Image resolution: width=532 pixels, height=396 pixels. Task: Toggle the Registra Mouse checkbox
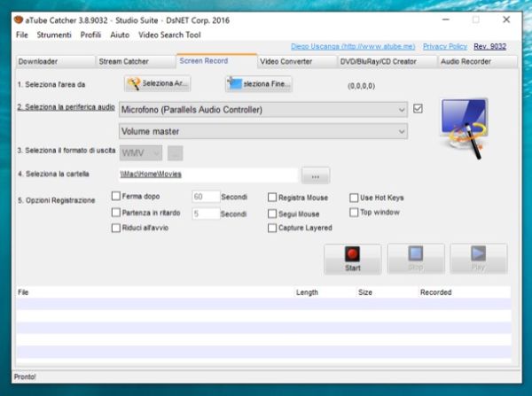pos(272,198)
